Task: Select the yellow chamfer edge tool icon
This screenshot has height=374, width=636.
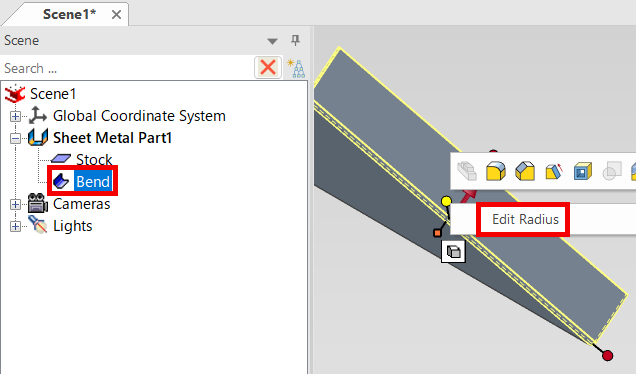Action: click(525, 171)
